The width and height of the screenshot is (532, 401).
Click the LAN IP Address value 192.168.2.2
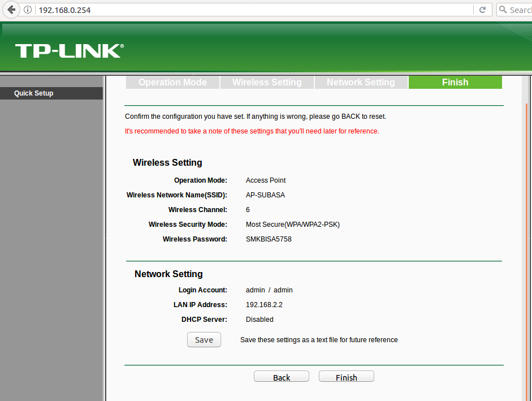coord(265,304)
